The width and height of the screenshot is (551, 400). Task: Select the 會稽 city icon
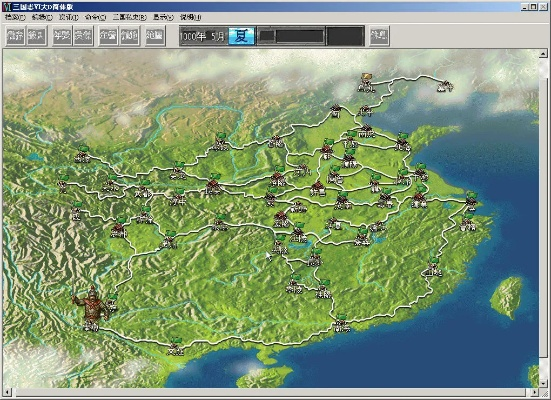468,222
